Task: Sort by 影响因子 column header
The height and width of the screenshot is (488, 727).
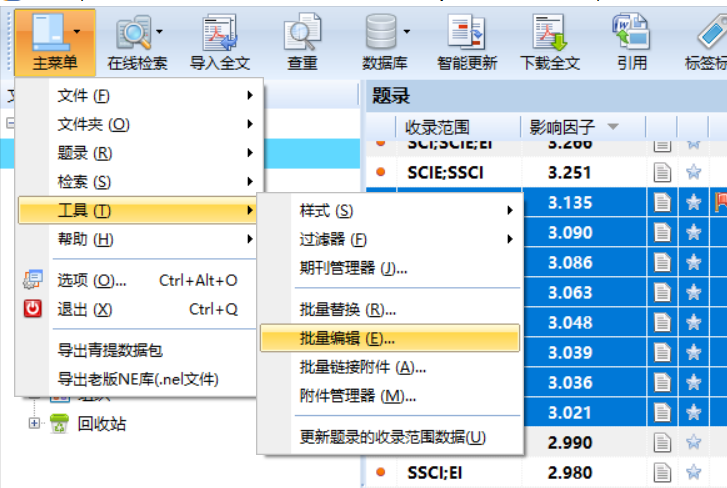Action: pos(562,127)
